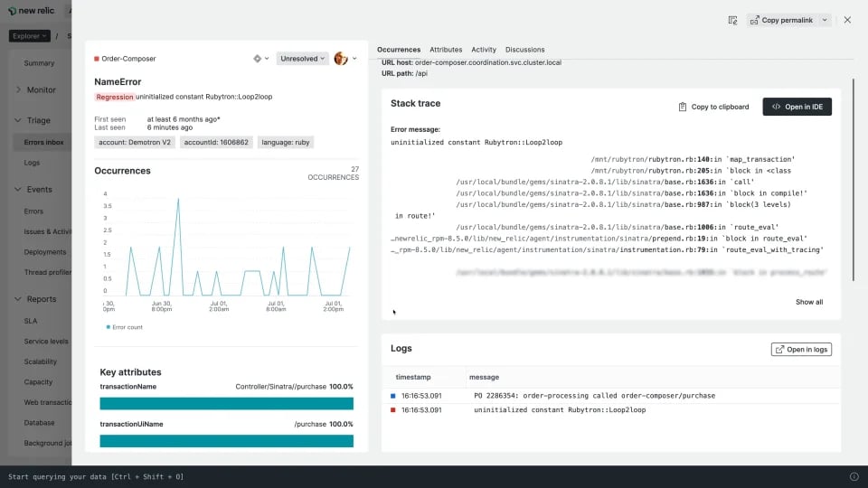Click the assignee avatar
Viewport: 868px width, 488px height.
tap(341, 58)
